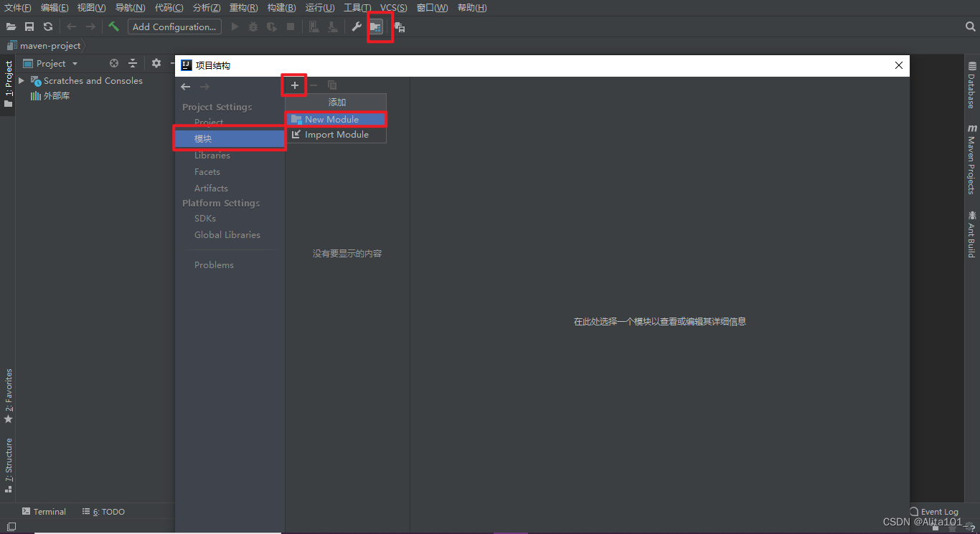Image resolution: width=980 pixels, height=534 pixels.
Task: Click the Stop square icon in toolbar
Action: click(291, 27)
